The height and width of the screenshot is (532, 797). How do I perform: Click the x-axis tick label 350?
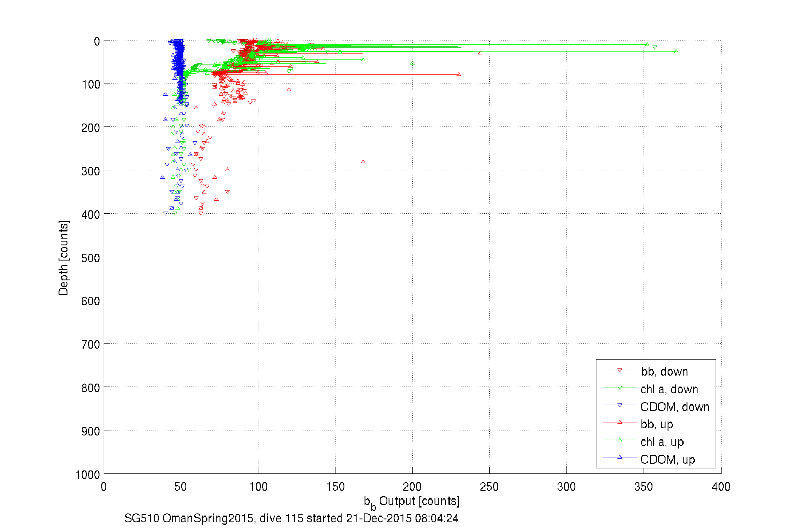644,487
